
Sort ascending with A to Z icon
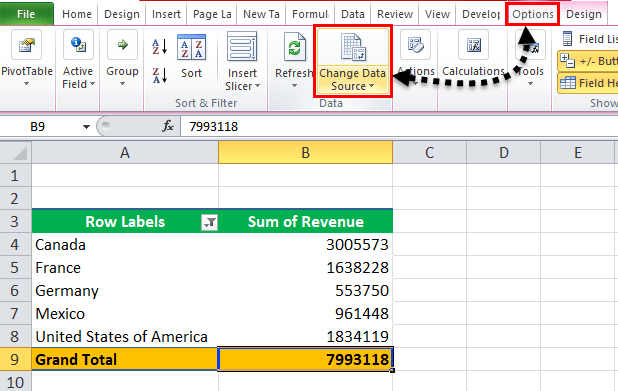click(x=160, y=47)
